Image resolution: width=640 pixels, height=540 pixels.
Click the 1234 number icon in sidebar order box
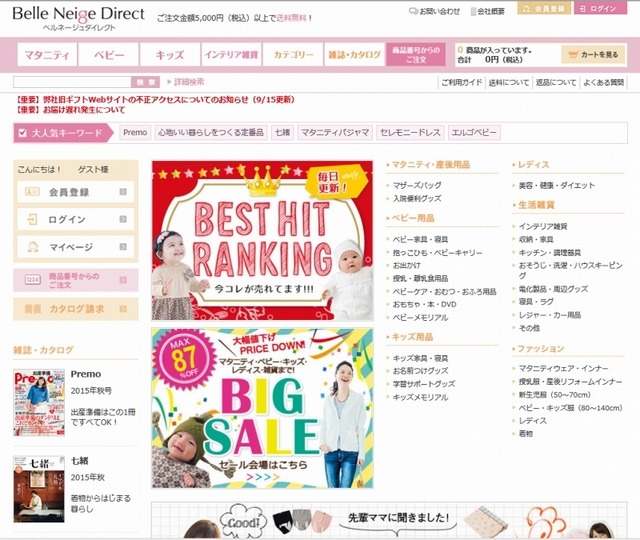tap(32, 280)
